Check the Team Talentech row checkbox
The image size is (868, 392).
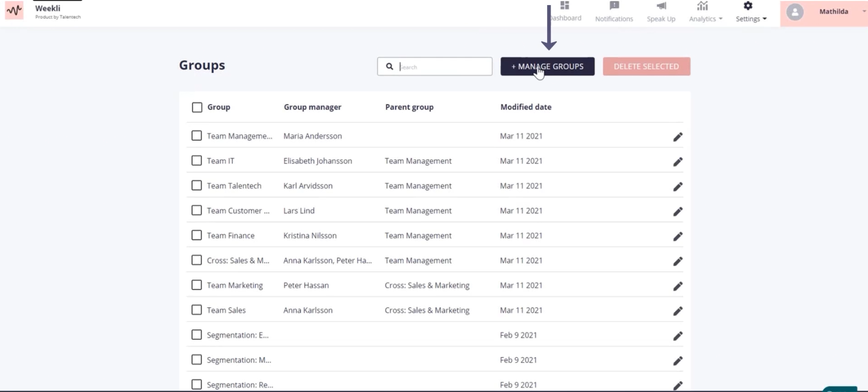pyautogui.click(x=197, y=185)
